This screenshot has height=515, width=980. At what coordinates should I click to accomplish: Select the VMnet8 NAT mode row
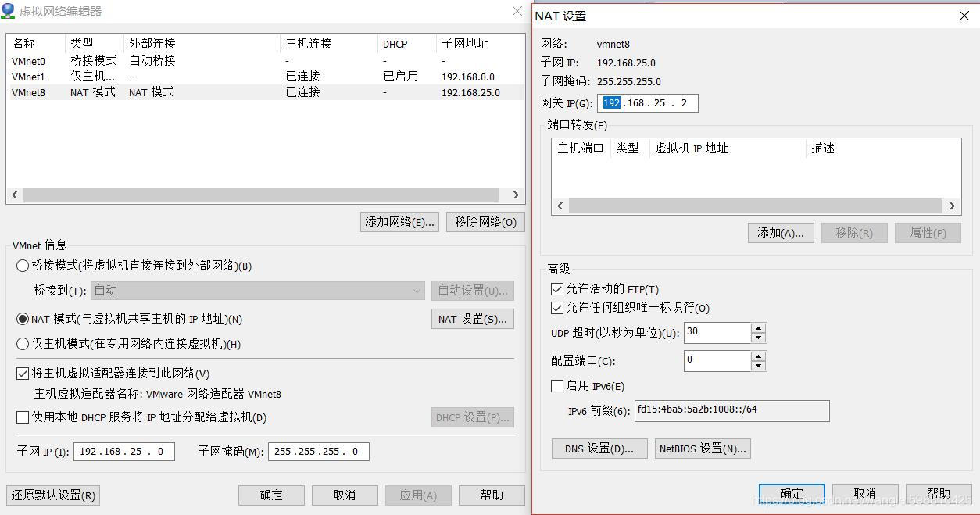pyautogui.click(x=266, y=92)
